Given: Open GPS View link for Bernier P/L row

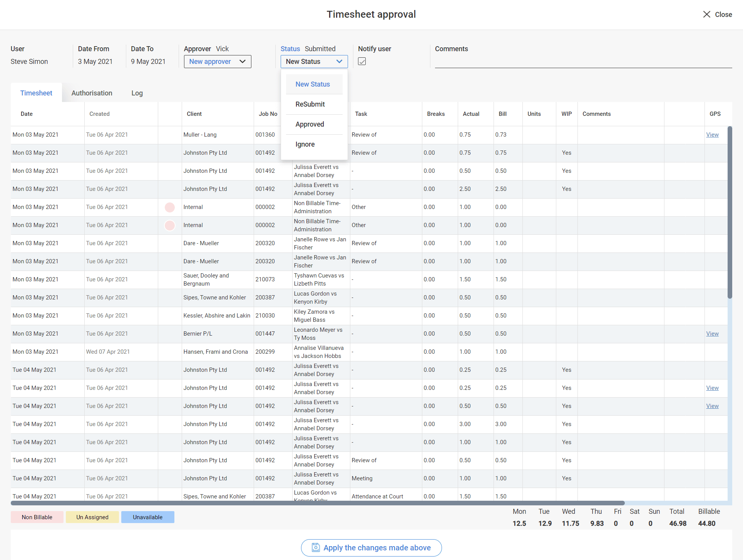Looking at the screenshot, I should (x=712, y=334).
